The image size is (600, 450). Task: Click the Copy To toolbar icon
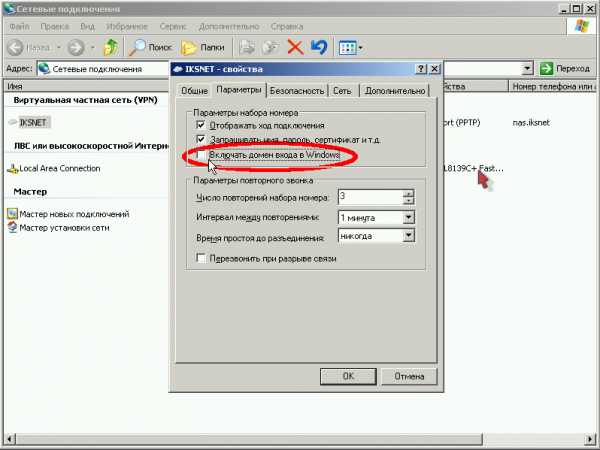tap(271, 47)
